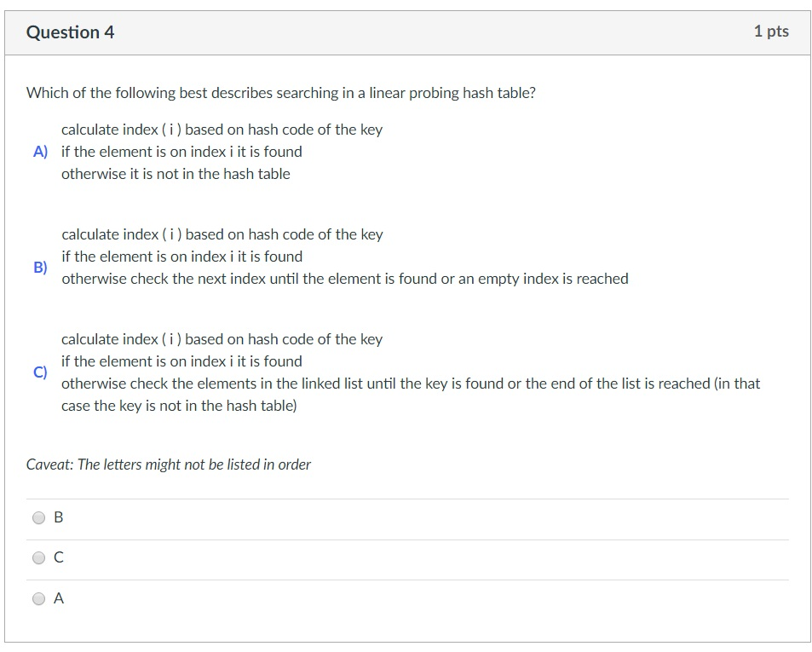
Task: Click the Question 4 header
Action: coord(71,32)
